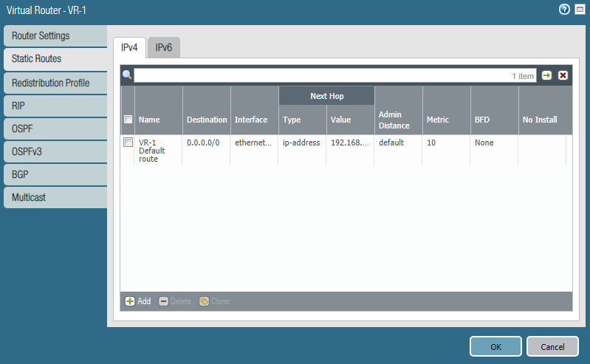This screenshot has height=364, width=590.
Task: Check the VR-1 Default route row checkbox
Action: pos(128,142)
